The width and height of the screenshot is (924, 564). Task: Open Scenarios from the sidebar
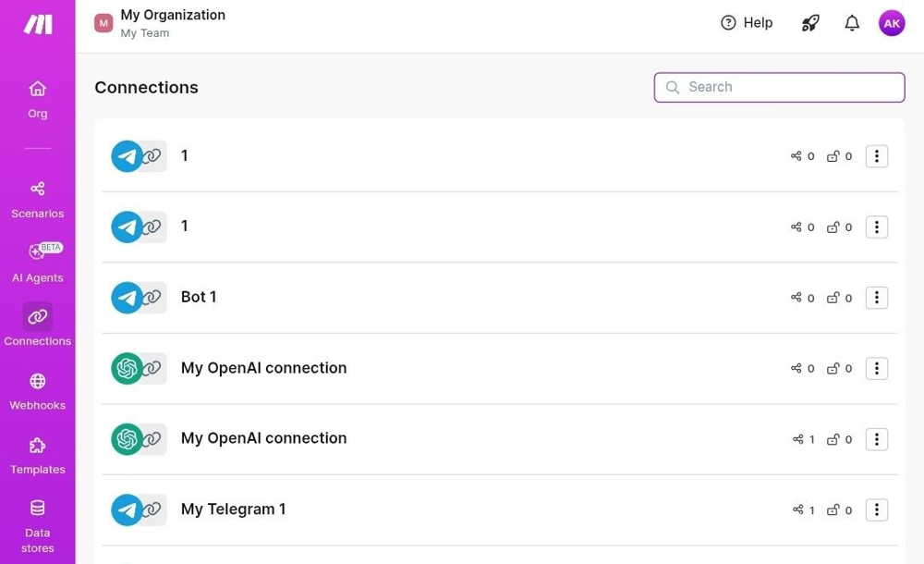click(x=37, y=199)
